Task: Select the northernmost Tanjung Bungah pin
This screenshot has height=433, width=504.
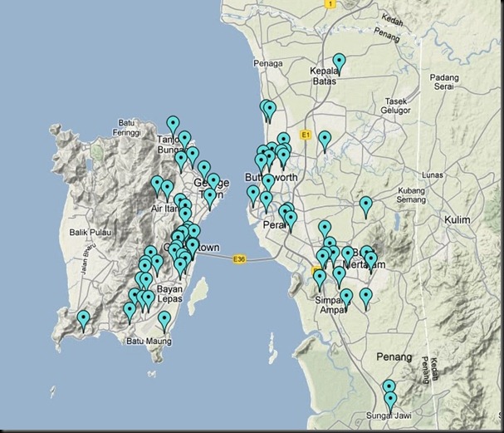Action: tap(173, 126)
